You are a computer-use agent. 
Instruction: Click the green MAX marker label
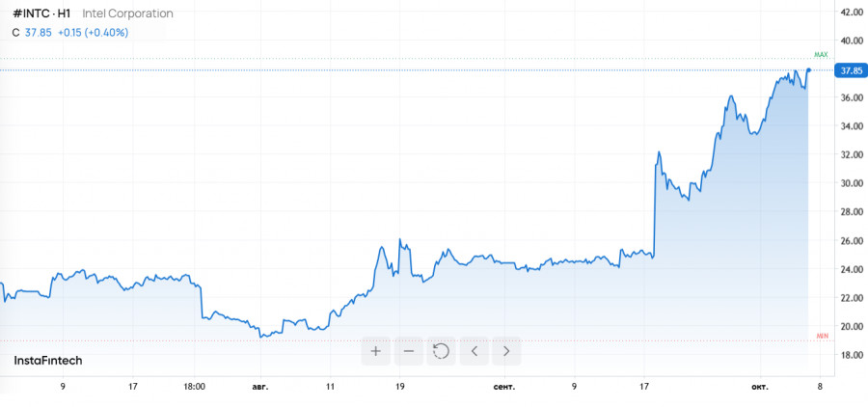[x=821, y=55]
